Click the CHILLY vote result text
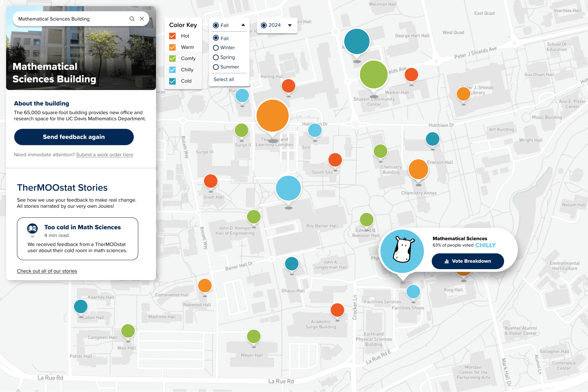The width and height of the screenshot is (588, 392). [x=485, y=245]
